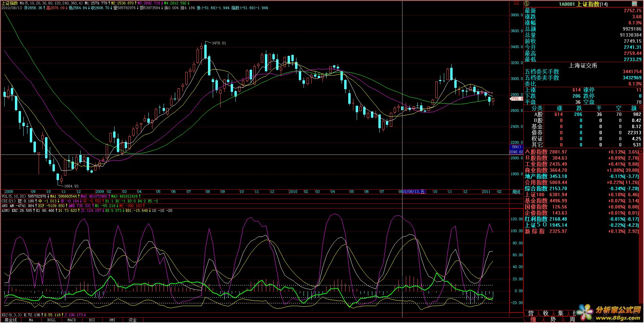This screenshot has height=323, width=644.
Task: Click the 基金 row in the category table
Action: pyautogui.click(x=583, y=127)
